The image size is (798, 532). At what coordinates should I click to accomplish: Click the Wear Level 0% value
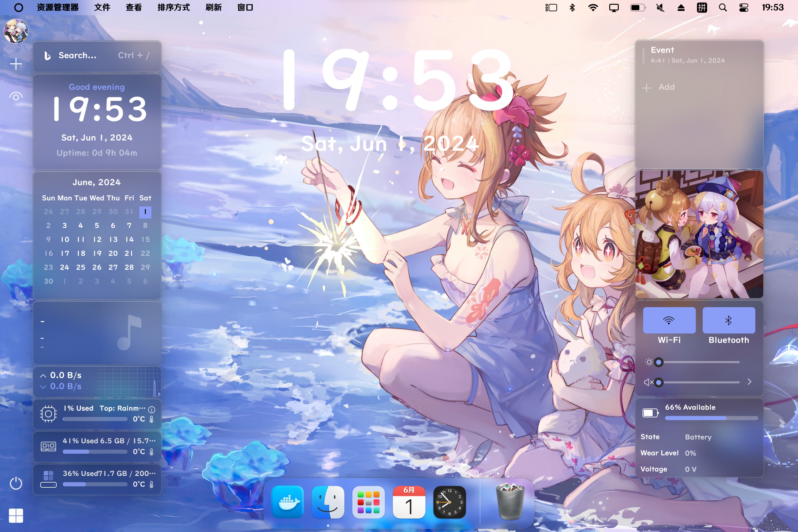coord(690,453)
